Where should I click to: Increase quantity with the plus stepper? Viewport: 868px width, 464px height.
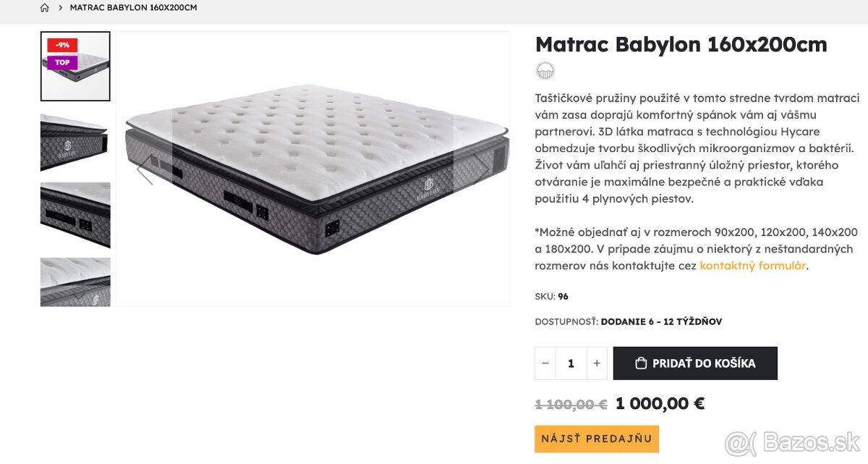(x=595, y=363)
